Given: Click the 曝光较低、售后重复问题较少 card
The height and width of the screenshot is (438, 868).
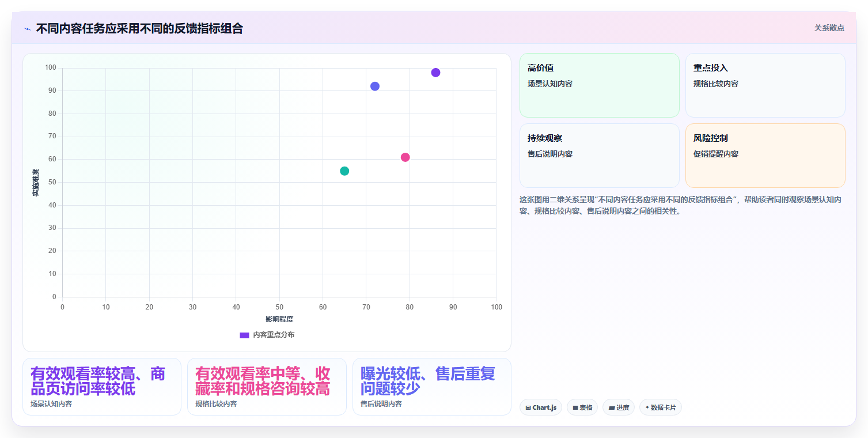Looking at the screenshot, I should click(432, 387).
